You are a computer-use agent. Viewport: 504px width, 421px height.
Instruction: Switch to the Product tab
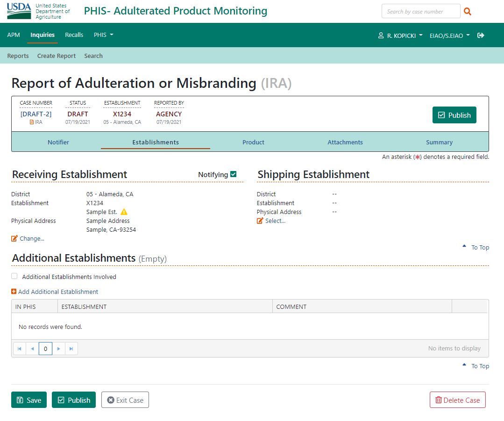[253, 143]
